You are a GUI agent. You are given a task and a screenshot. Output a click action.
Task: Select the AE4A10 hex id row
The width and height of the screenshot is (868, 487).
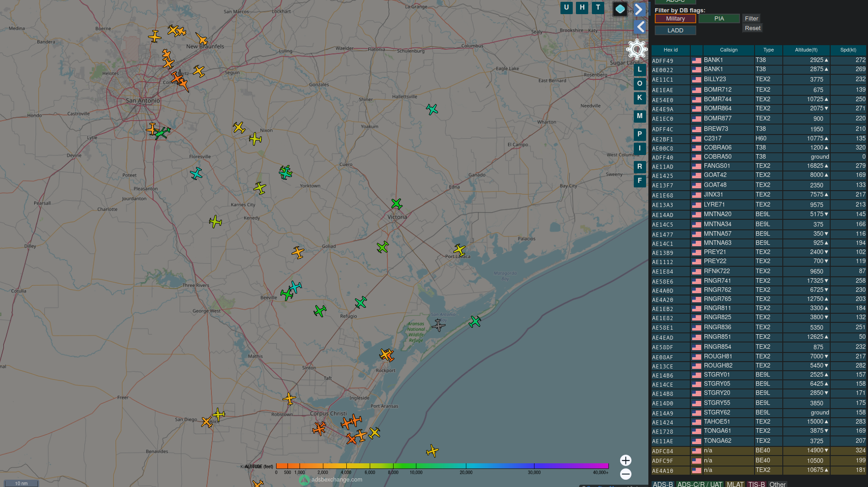[x=758, y=470]
